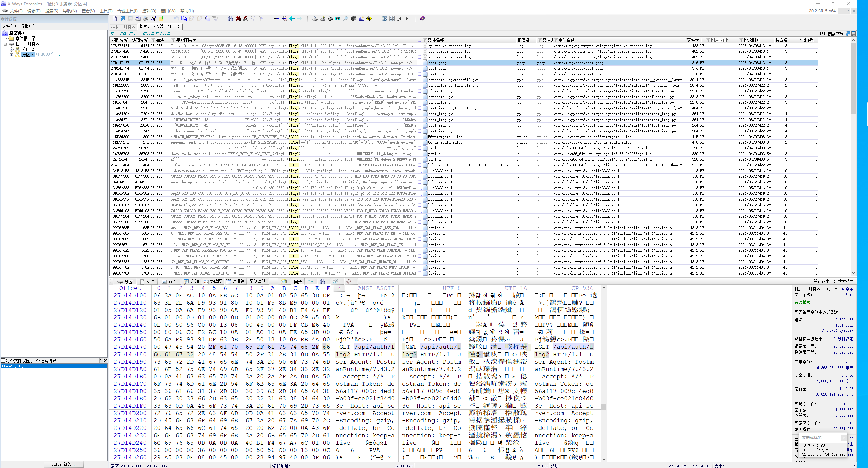Click the Find Hex Values icon

[x=246, y=19]
